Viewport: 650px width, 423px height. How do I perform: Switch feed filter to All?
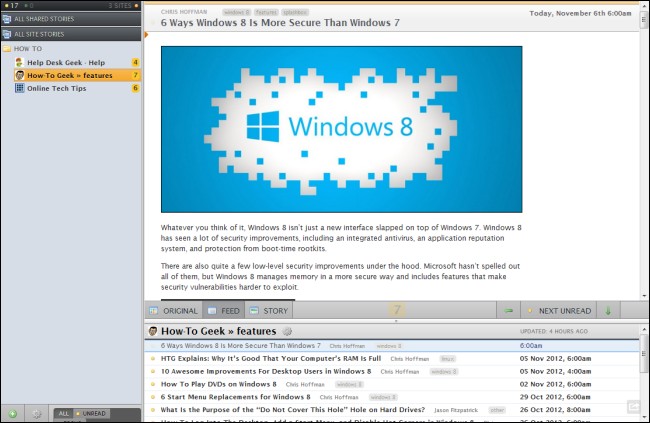point(63,413)
